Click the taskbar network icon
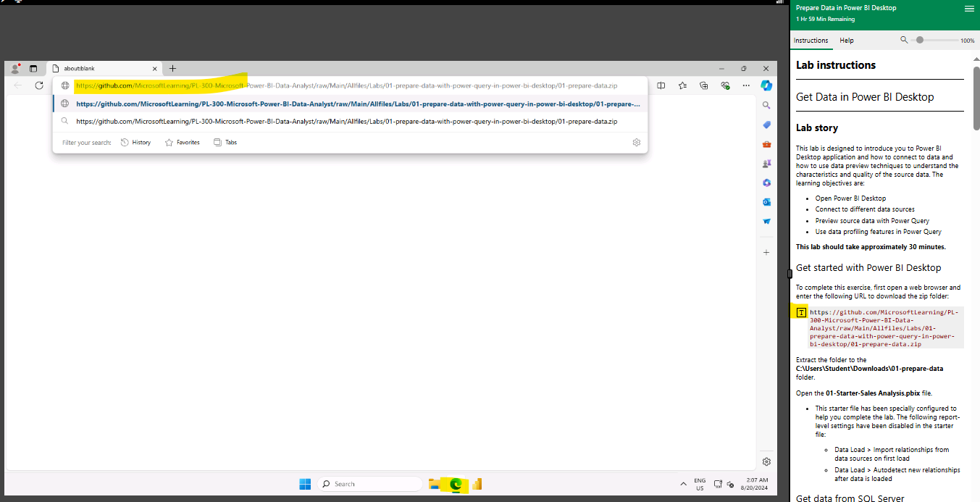Screen dimensions: 980x502 pyautogui.click(x=718, y=484)
